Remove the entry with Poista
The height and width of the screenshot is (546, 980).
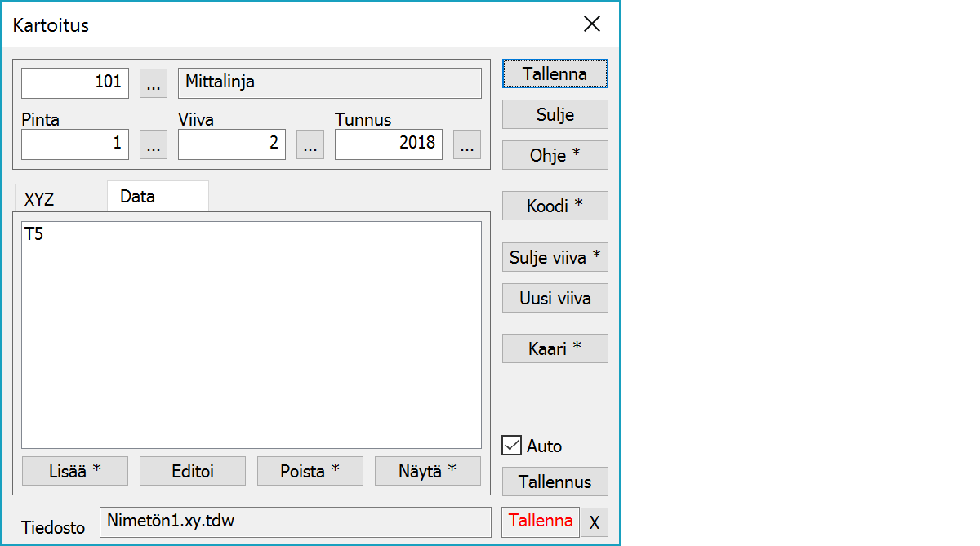pos(310,471)
